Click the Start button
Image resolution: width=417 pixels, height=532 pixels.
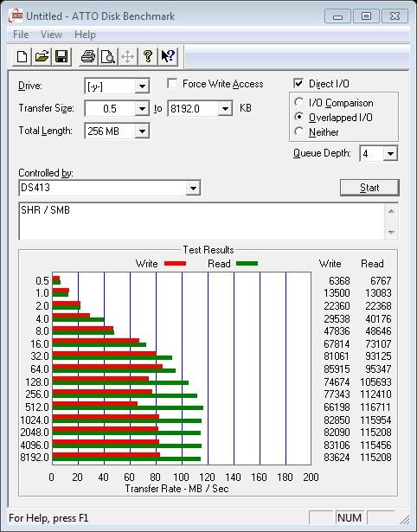tap(369, 188)
